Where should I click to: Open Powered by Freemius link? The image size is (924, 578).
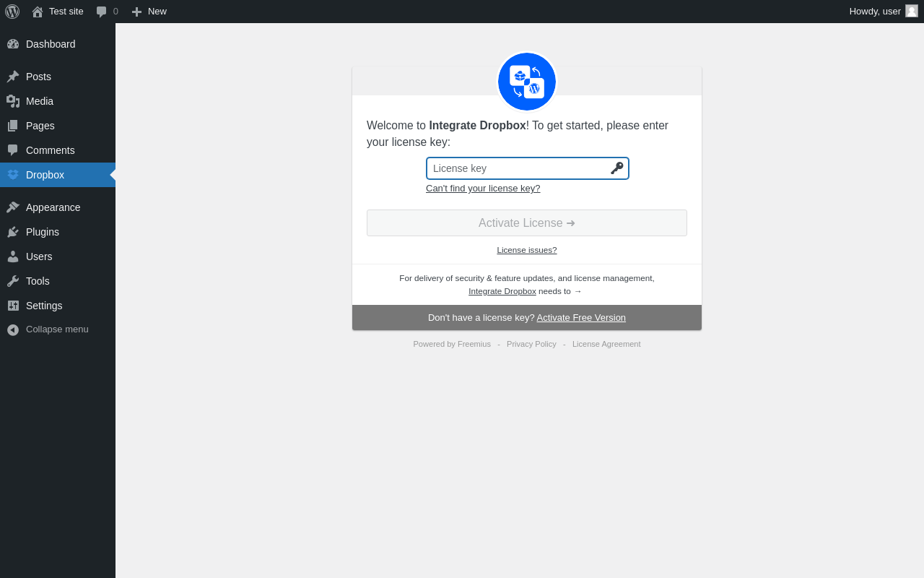click(452, 344)
